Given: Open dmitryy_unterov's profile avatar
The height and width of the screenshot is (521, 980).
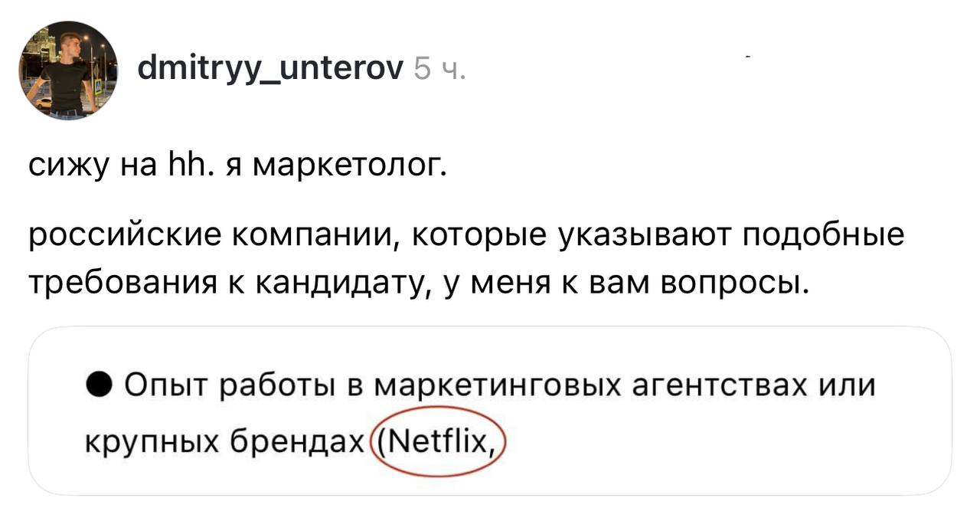Looking at the screenshot, I should pyautogui.click(x=67, y=70).
